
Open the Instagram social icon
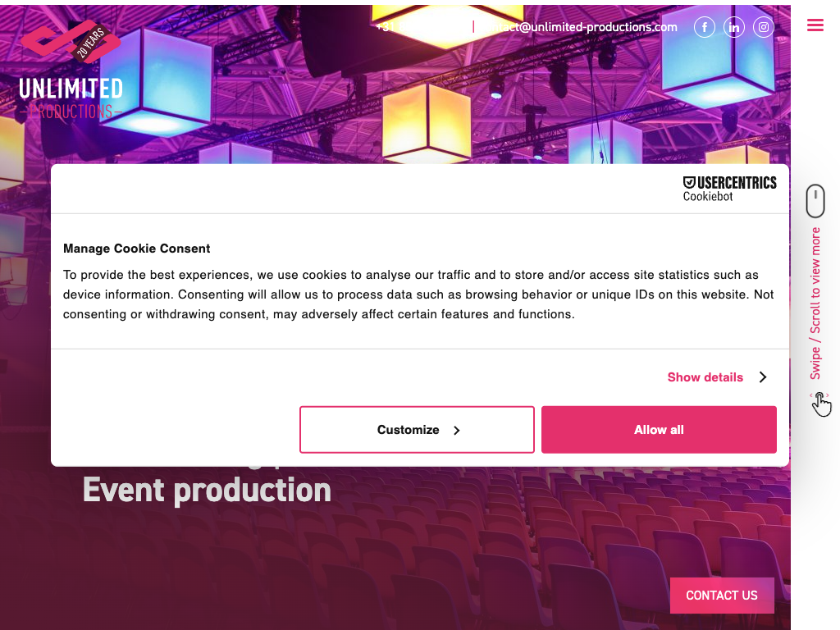(764, 27)
